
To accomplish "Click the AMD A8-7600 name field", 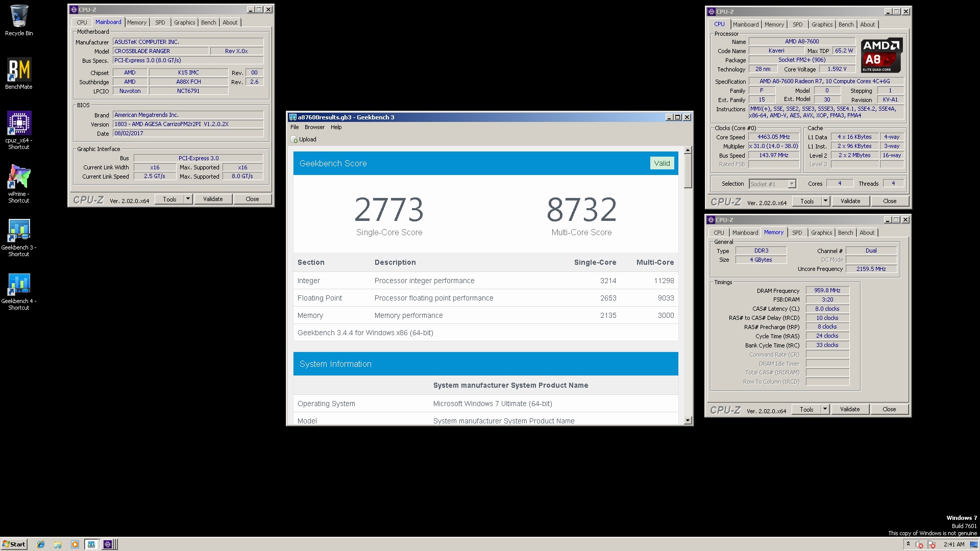I will click(802, 41).
